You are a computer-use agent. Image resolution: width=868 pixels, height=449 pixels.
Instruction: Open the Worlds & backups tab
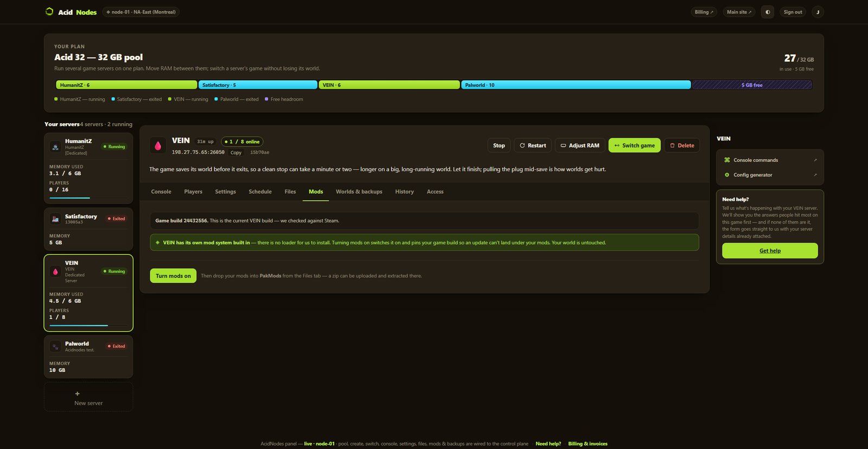[359, 192]
